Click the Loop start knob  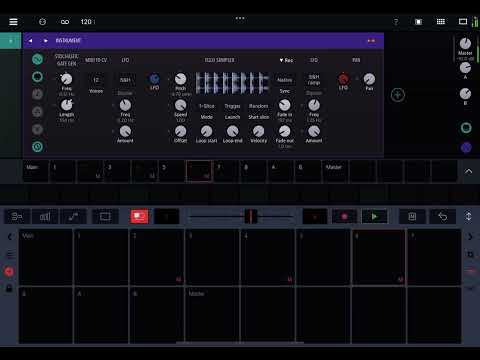[206, 131]
